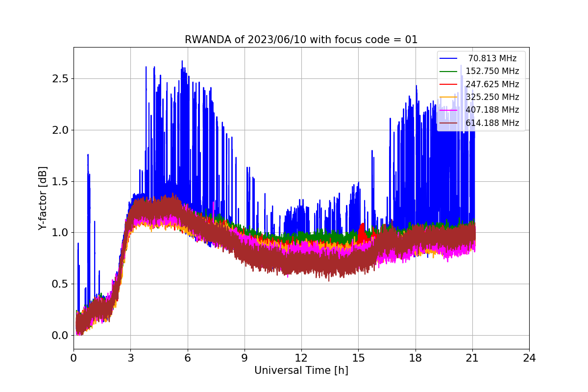The height and width of the screenshot is (392, 588).
Task: Click the x-axis tick label 15
Action: tap(358, 358)
